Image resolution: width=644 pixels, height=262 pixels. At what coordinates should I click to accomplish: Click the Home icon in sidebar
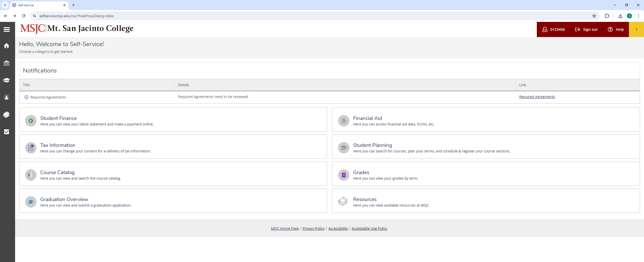click(7, 46)
